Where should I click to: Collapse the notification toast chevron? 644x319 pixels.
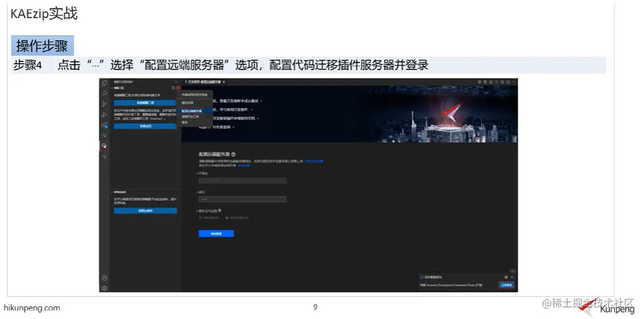512,277
